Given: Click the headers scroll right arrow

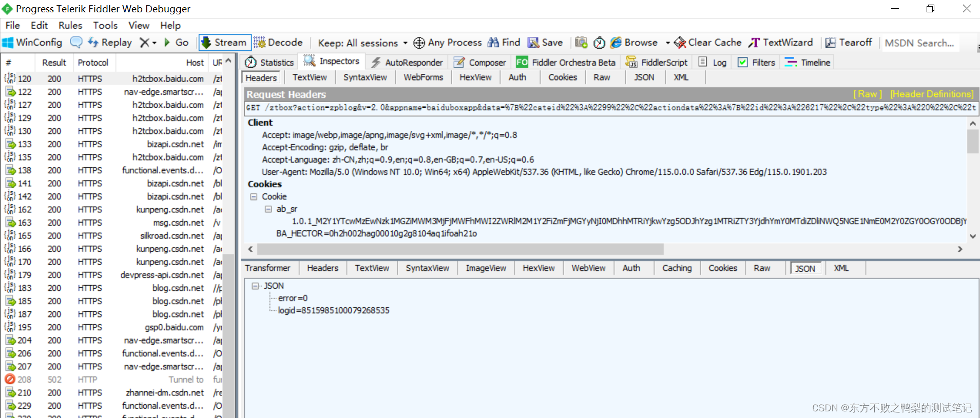Looking at the screenshot, I should pos(960,249).
